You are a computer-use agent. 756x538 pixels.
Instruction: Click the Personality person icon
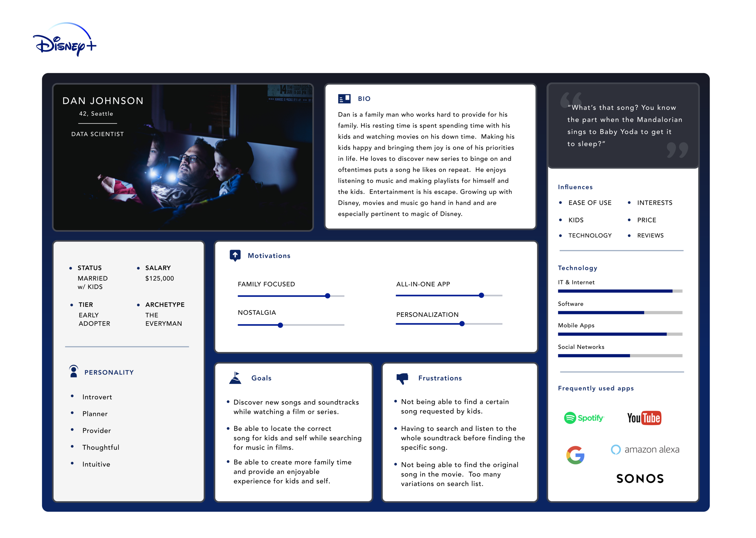[x=73, y=371]
